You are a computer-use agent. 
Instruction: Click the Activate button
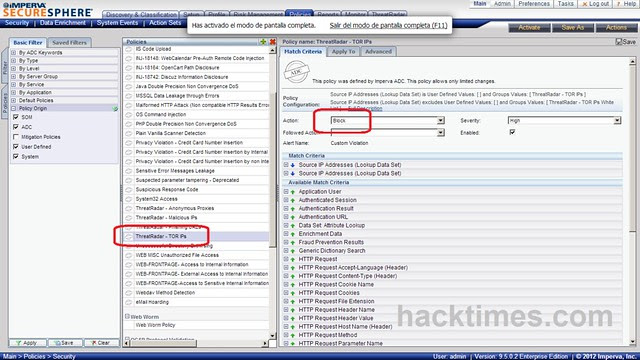pos(529,28)
